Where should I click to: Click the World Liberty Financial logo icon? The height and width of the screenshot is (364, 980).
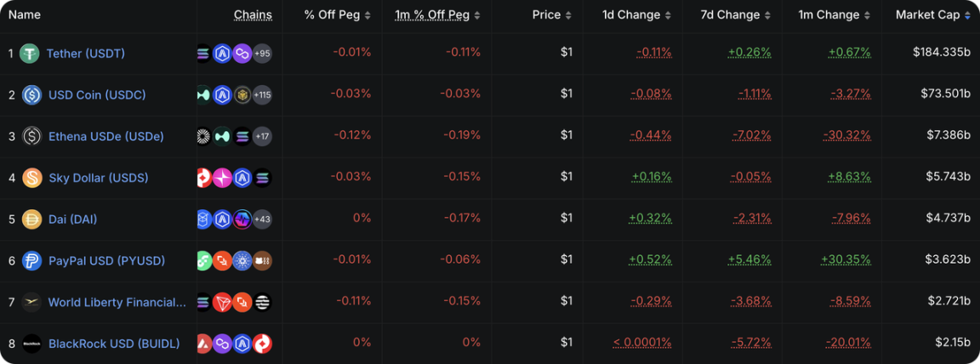32,302
